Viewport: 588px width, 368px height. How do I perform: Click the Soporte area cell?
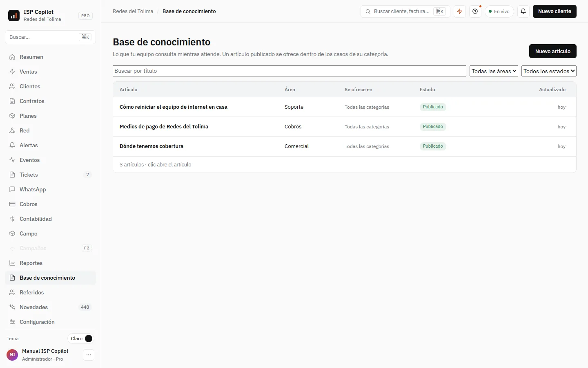click(294, 107)
